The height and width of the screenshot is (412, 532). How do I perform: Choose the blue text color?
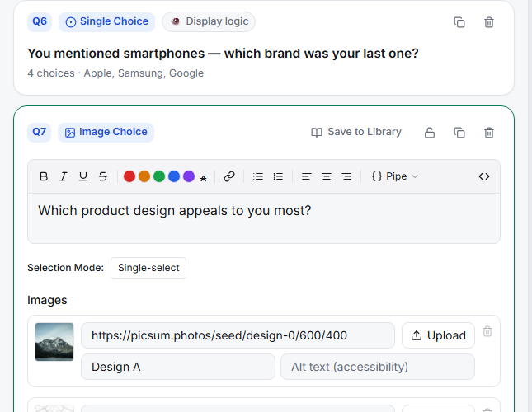[x=174, y=176]
